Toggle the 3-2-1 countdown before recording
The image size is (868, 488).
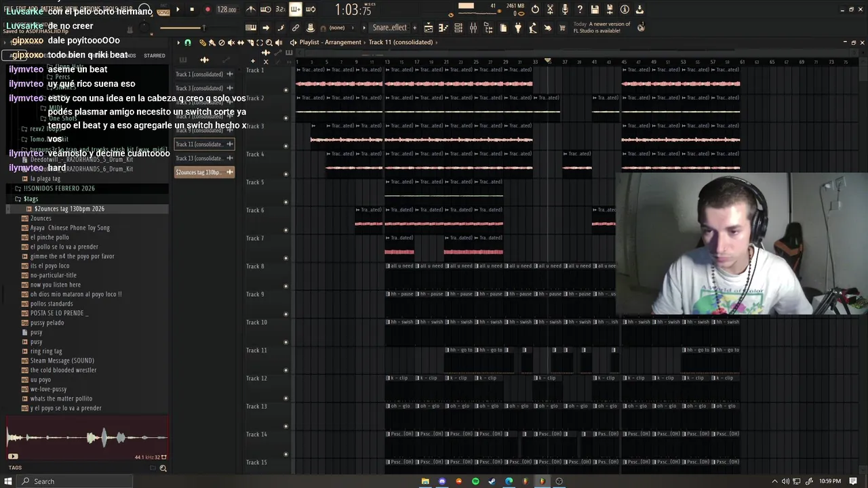coord(280,9)
